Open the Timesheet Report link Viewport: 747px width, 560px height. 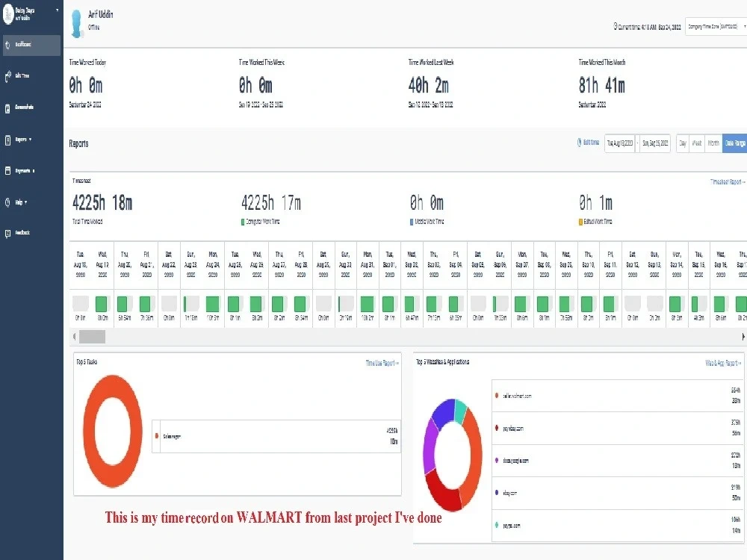(x=728, y=182)
